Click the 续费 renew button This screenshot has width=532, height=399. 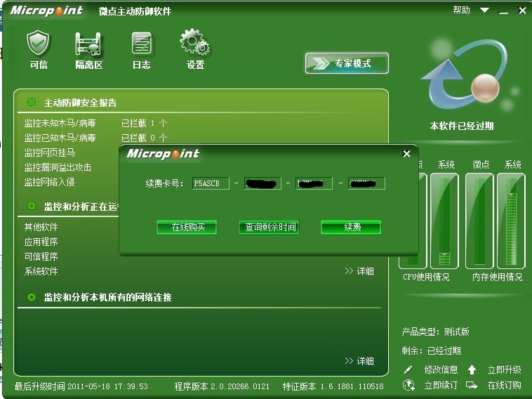click(351, 227)
